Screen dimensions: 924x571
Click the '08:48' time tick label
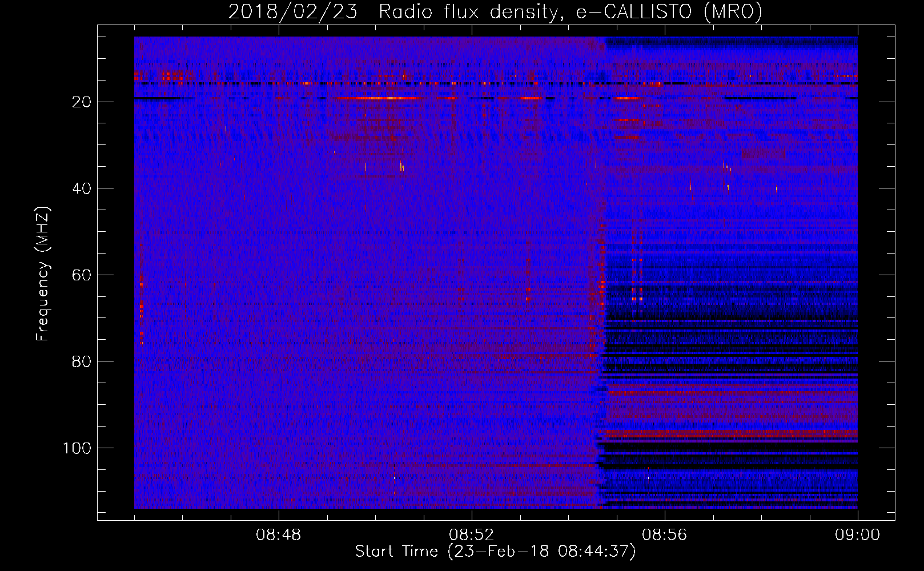point(278,535)
